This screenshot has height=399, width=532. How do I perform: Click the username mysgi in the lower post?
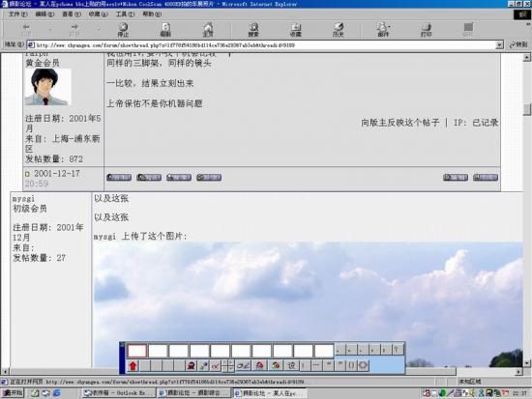23,198
